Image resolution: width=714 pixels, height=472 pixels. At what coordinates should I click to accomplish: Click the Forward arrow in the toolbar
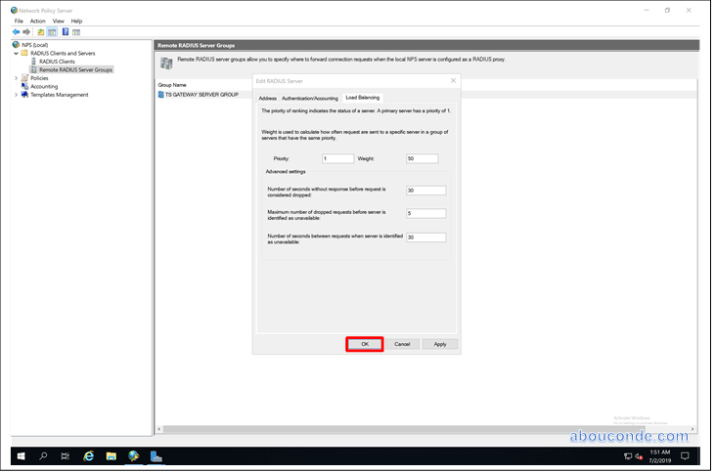click(x=27, y=32)
